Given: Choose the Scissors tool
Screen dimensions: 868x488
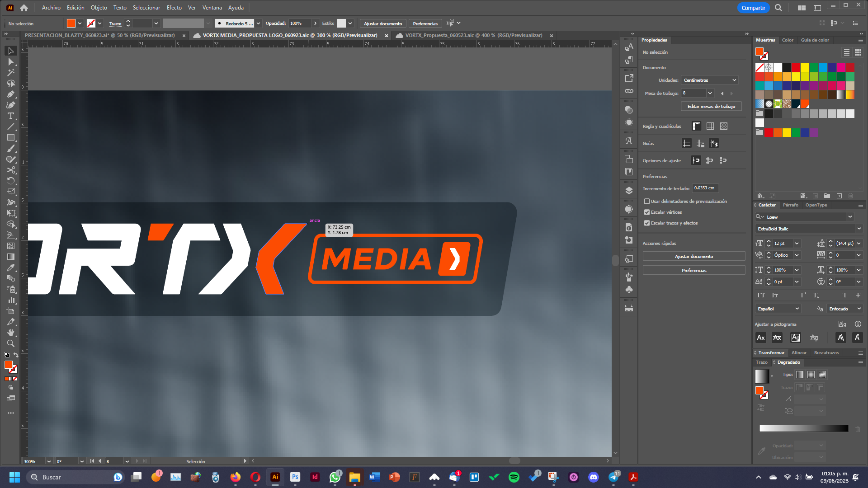Looking at the screenshot, I should pyautogui.click(x=11, y=170).
